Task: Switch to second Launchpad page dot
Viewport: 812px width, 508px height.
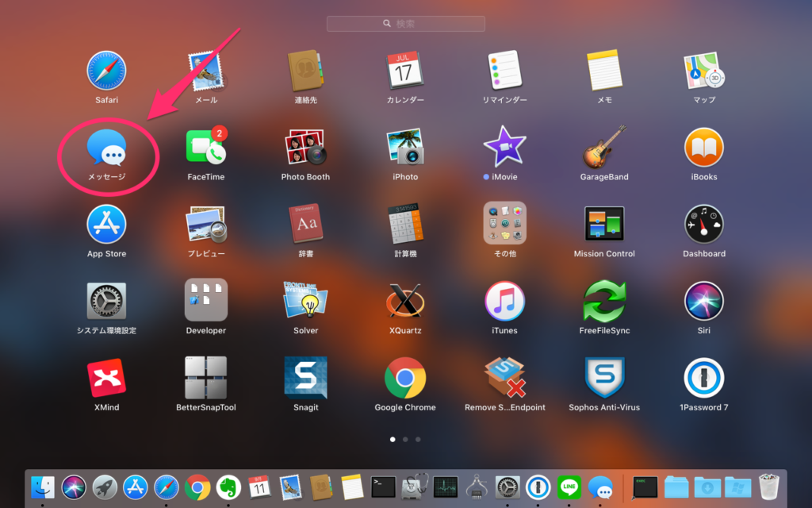Action: pyautogui.click(x=405, y=439)
